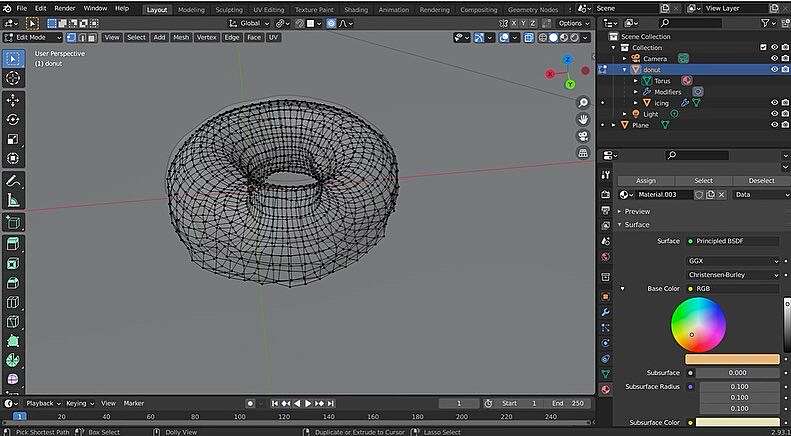The width and height of the screenshot is (791, 436).
Task: Open the Modifiers wrench properties tab
Action: click(606, 312)
